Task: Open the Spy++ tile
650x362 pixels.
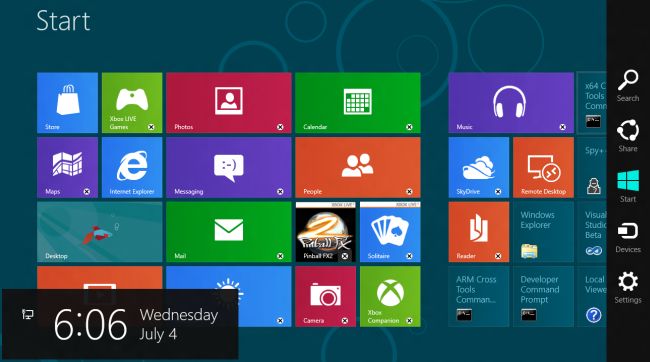Action: [592, 168]
